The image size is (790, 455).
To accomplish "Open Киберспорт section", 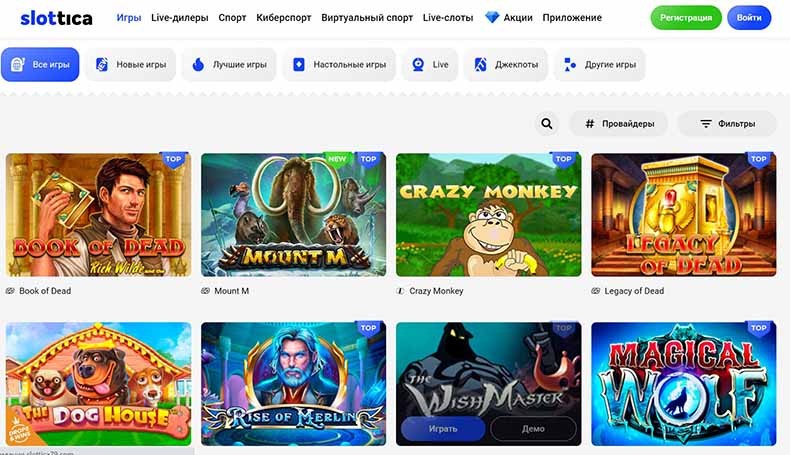I will pos(284,18).
